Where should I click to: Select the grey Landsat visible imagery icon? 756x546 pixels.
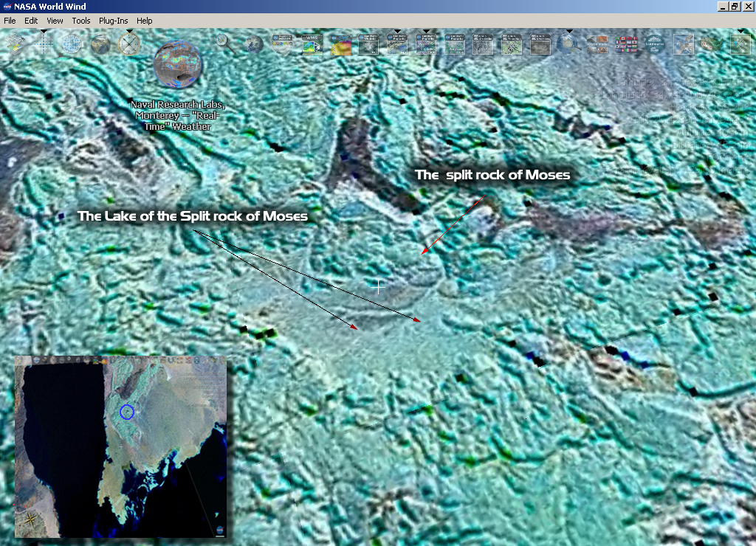coord(369,44)
